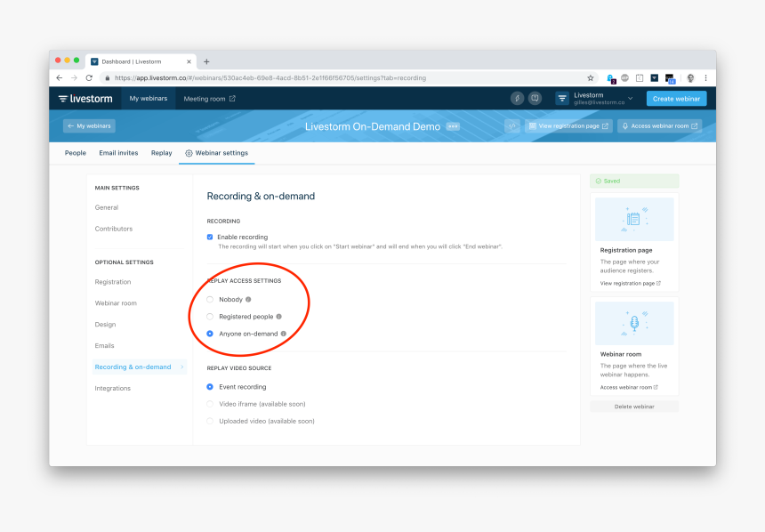Click the gear icon on the Webinar settings tab

(x=189, y=153)
